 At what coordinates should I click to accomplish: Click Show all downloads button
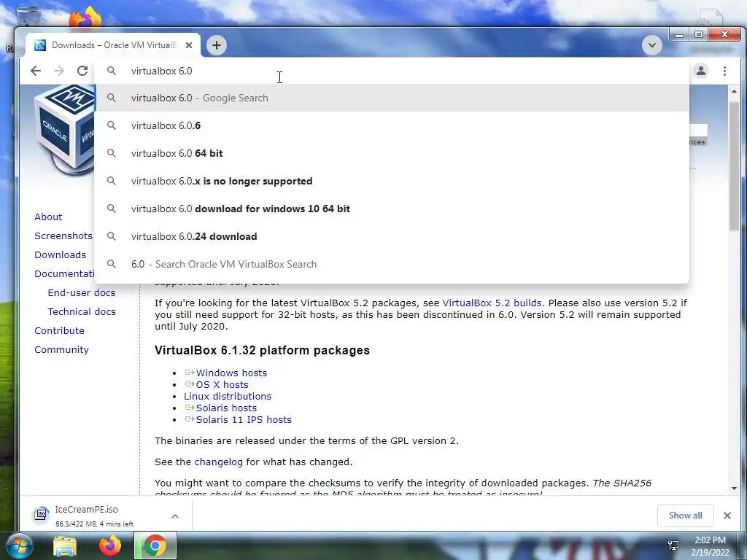(685, 516)
